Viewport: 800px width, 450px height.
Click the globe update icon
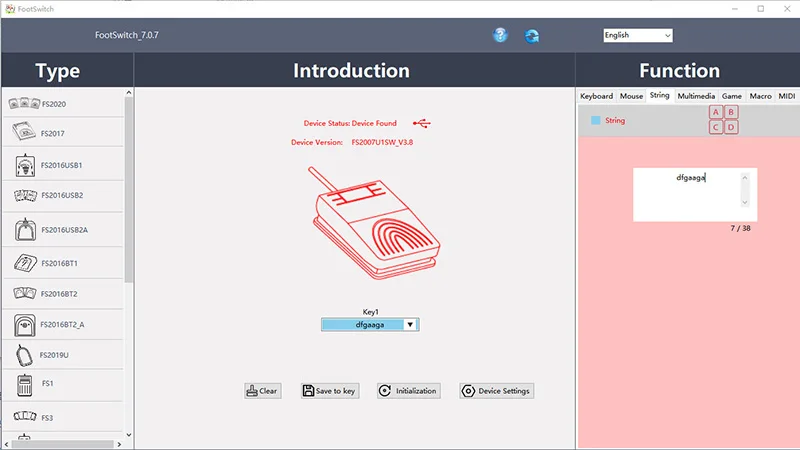coord(533,35)
